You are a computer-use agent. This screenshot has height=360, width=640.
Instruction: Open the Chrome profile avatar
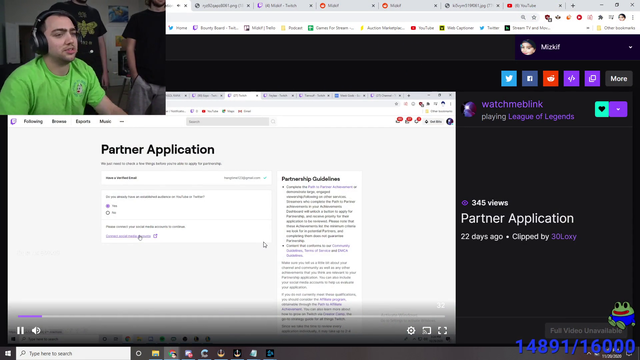click(622, 17)
